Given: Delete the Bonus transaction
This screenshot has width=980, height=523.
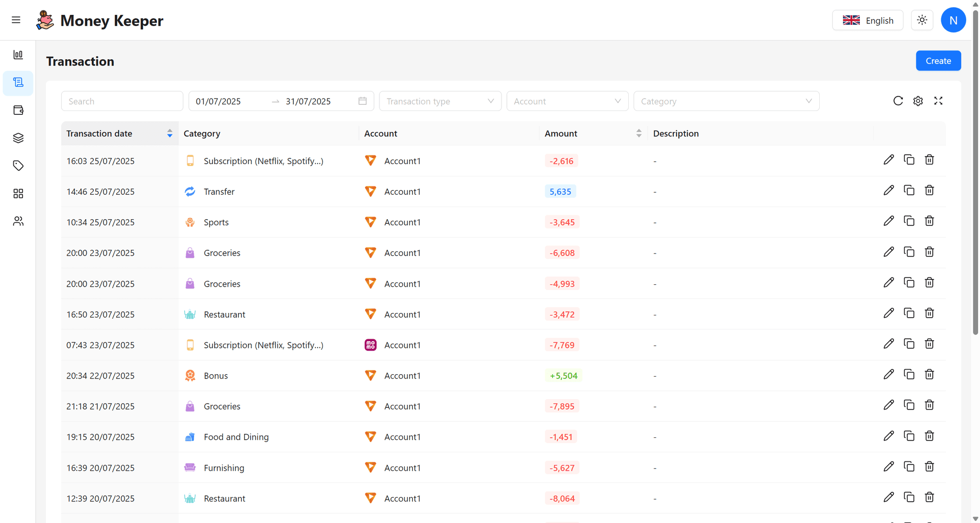Looking at the screenshot, I should (x=929, y=375).
